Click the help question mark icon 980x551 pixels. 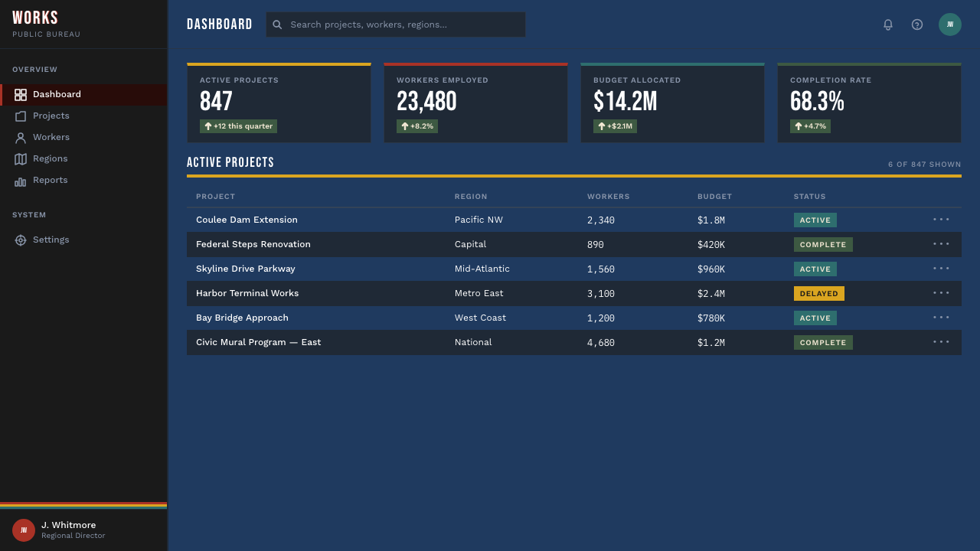coord(917,24)
